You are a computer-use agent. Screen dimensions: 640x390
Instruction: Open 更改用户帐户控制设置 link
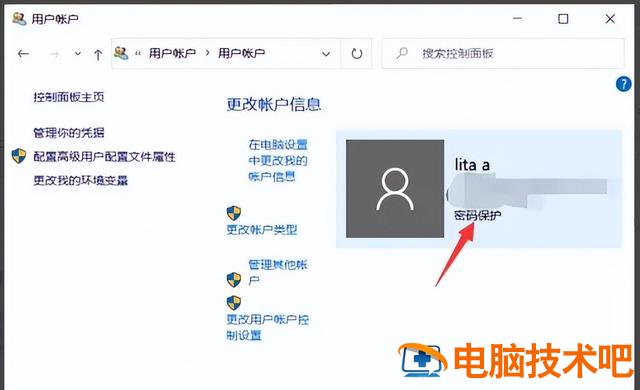[x=267, y=327]
